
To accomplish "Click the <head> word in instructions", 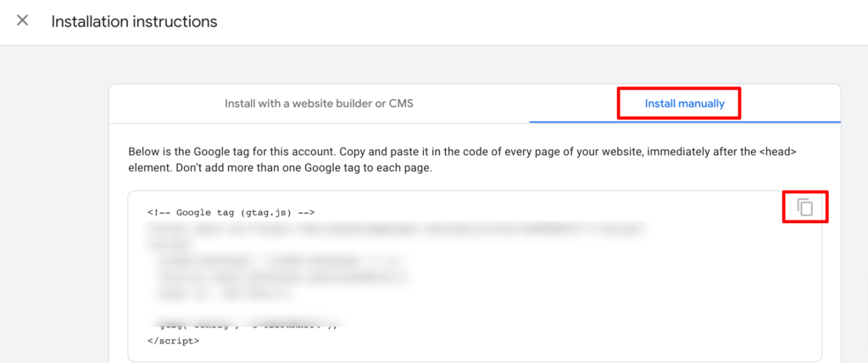I will click(775, 152).
